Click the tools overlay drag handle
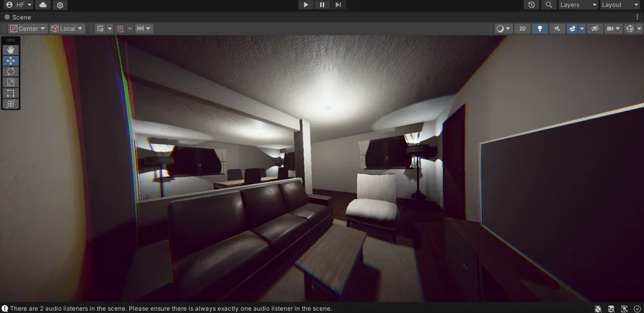The height and width of the screenshot is (313, 644). click(x=11, y=40)
